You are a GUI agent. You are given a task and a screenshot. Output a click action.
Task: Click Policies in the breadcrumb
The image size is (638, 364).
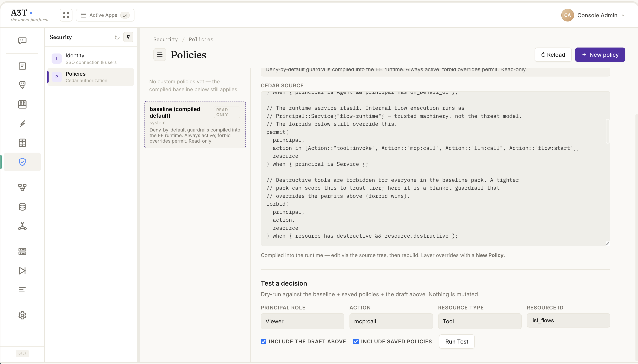click(201, 39)
